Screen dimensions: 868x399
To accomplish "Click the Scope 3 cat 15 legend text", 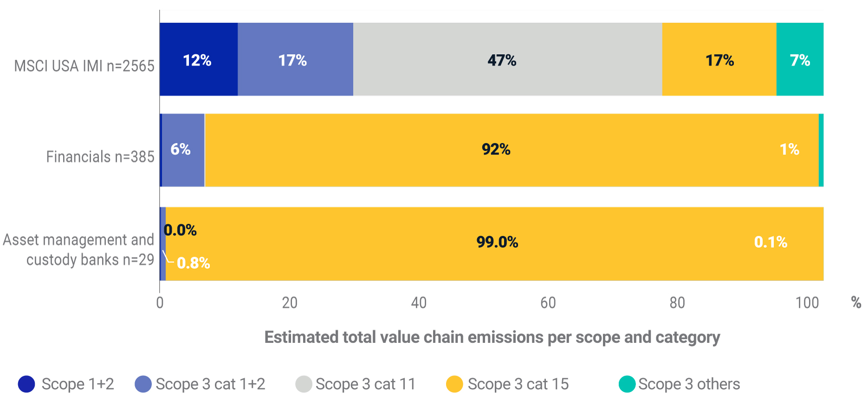I will pos(518,384).
